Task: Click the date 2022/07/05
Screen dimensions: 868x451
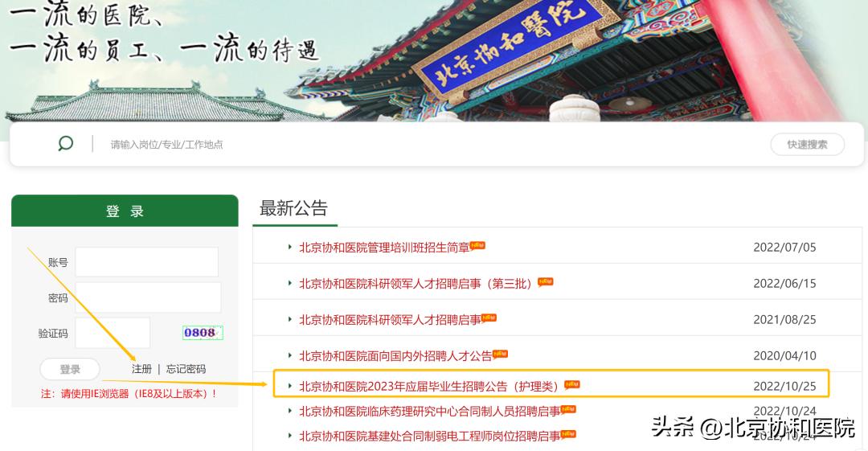Action: (784, 248)
